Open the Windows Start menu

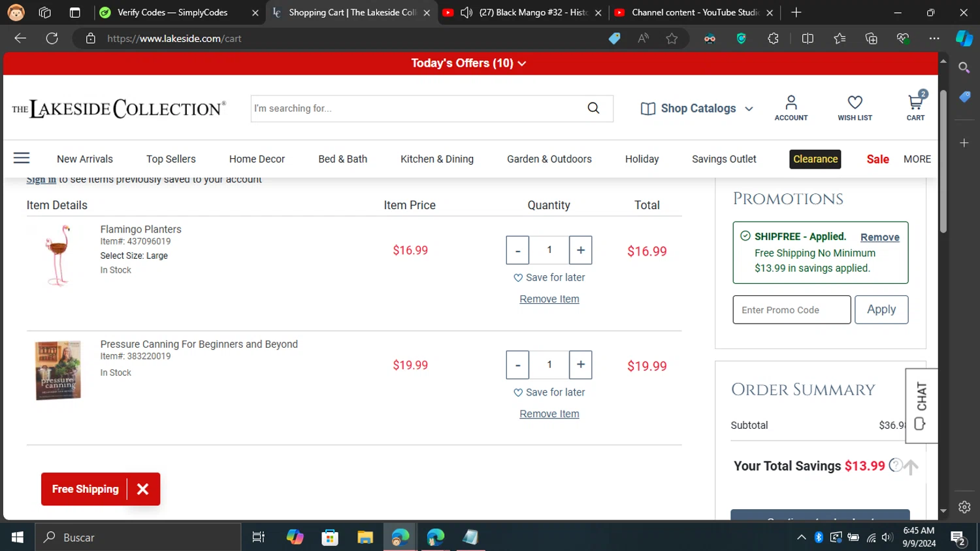pos(18,537)
